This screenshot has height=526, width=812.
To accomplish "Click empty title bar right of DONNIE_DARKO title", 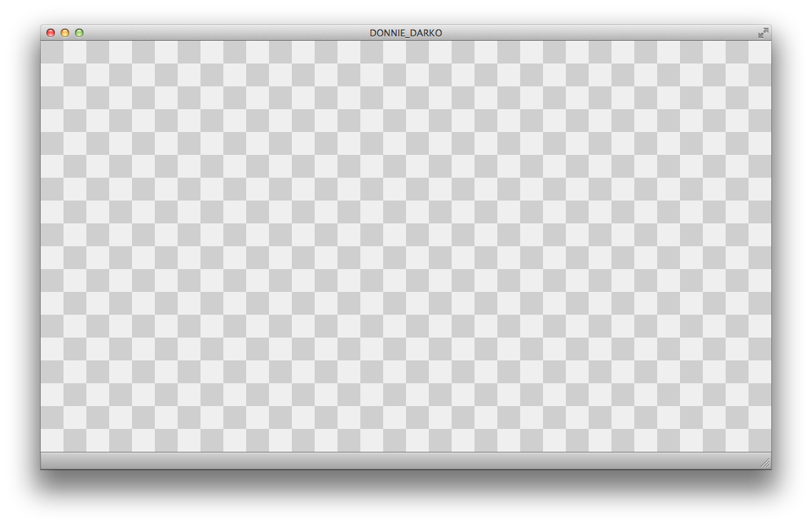I will (599, 33).
